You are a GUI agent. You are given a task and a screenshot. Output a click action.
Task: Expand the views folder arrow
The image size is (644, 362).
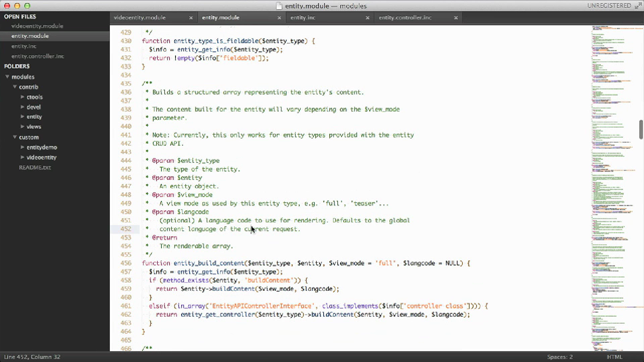coord(23,127)
